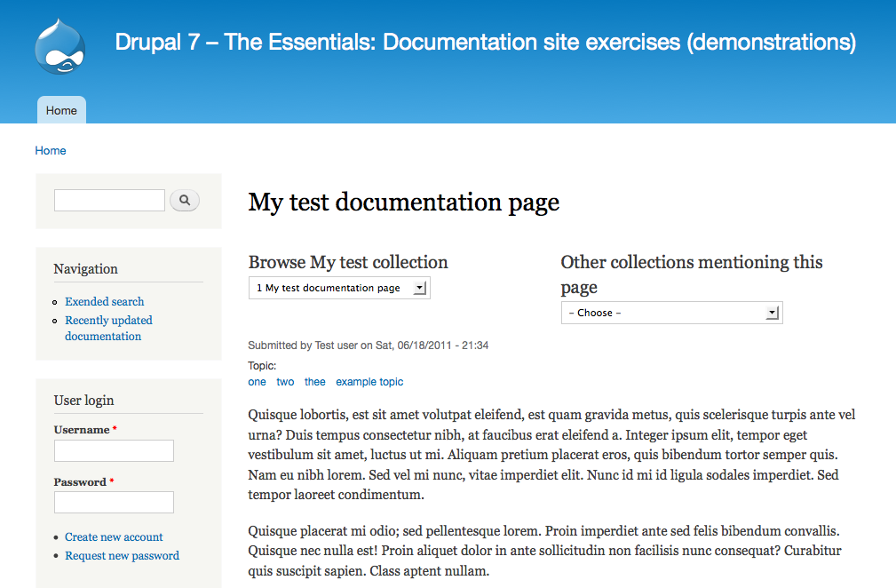
Task: Open the Home tab
Action: coord(61,110)
